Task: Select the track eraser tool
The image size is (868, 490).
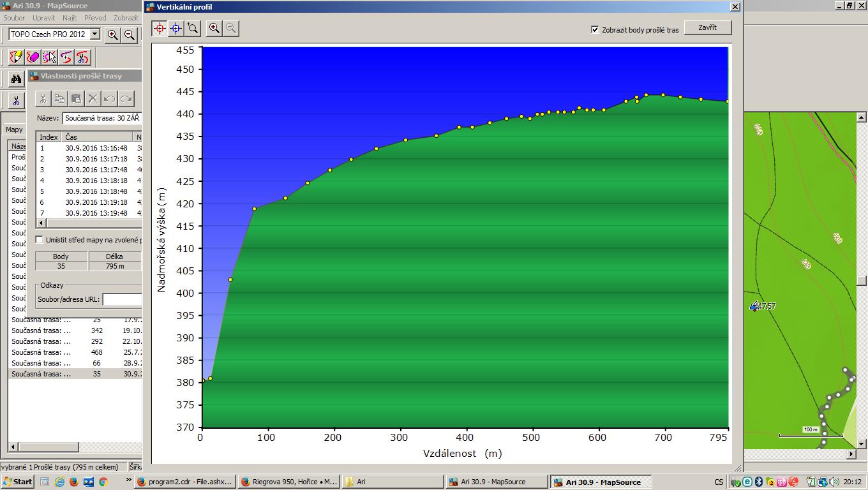Action: point(33,57)
